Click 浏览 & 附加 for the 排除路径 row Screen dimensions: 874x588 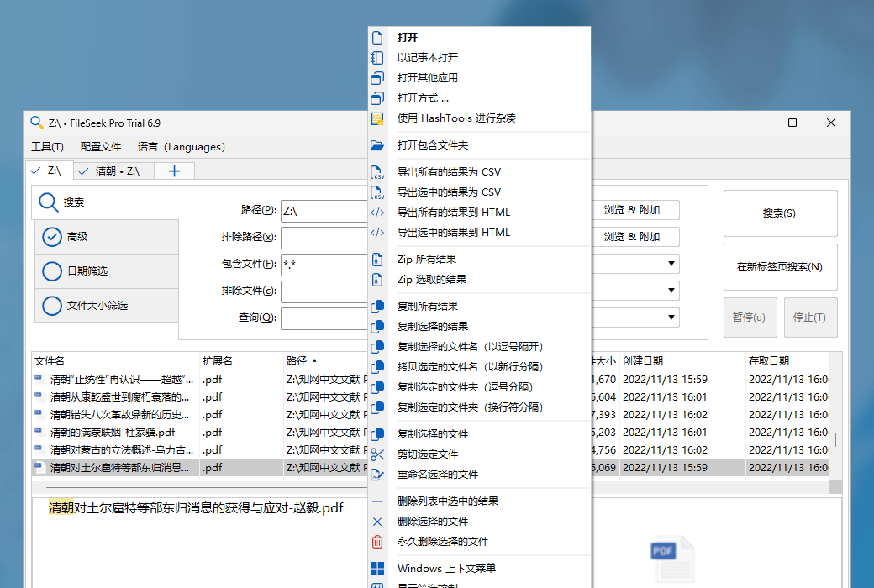(634, 237)
